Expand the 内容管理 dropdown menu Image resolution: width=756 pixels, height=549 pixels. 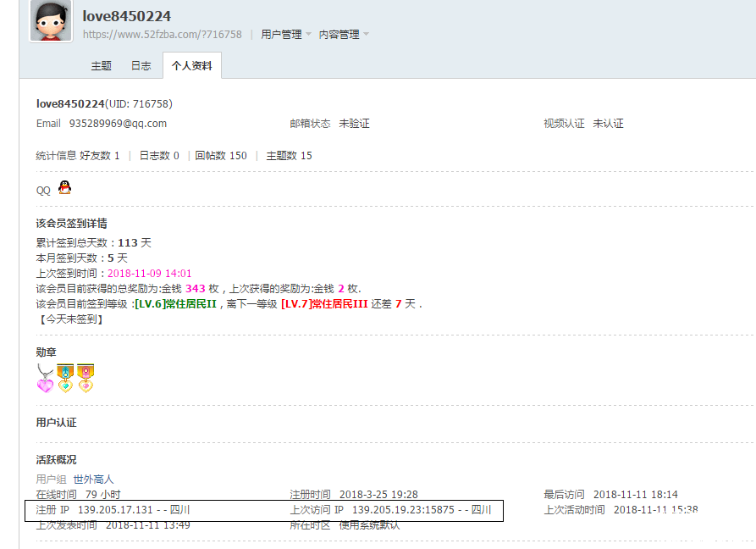pyautogui.click(x=344, y=35)
